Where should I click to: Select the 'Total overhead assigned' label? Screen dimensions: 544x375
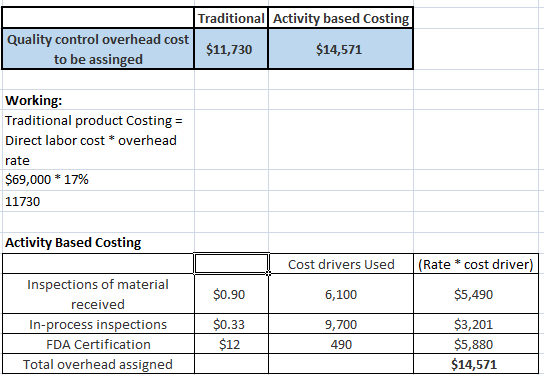[x=98, y=364]
